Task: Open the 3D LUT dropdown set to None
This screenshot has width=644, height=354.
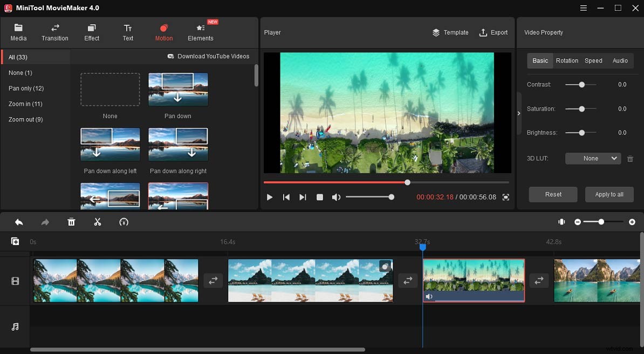Action: tap(592, 158)
